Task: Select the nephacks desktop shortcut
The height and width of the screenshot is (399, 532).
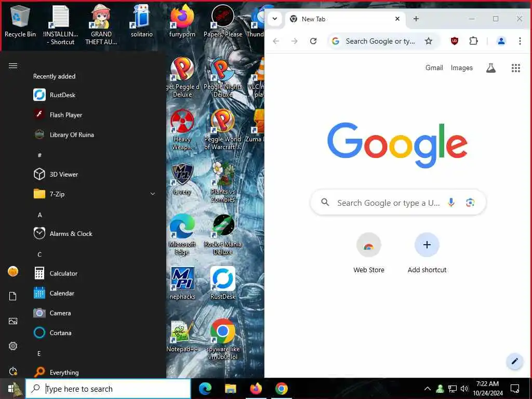Action: 182,283
